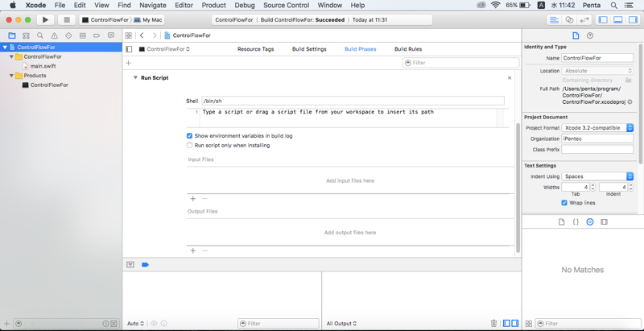Open the Breakpoint navigator
644x331 pixels.
[97, 35]
